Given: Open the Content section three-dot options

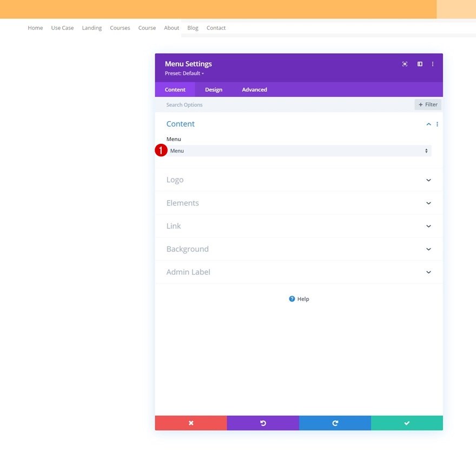Looking at the screenshot, I should tap(437, 124).
